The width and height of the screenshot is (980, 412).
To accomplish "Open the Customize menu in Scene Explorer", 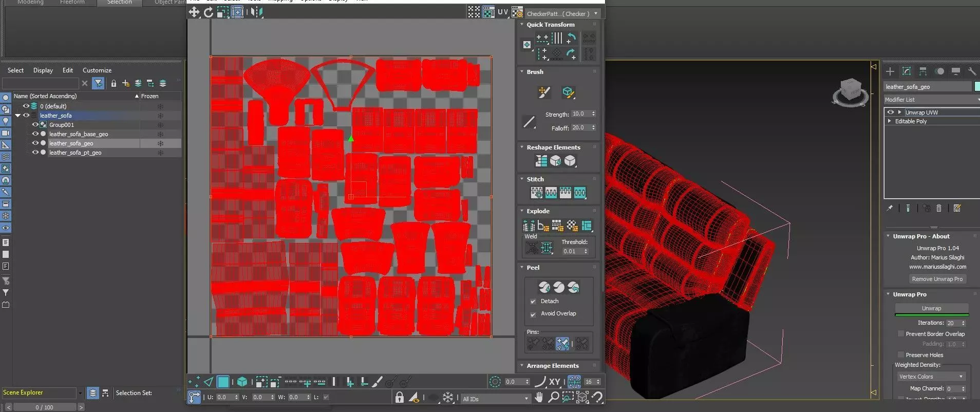I will tap(97, 70).
